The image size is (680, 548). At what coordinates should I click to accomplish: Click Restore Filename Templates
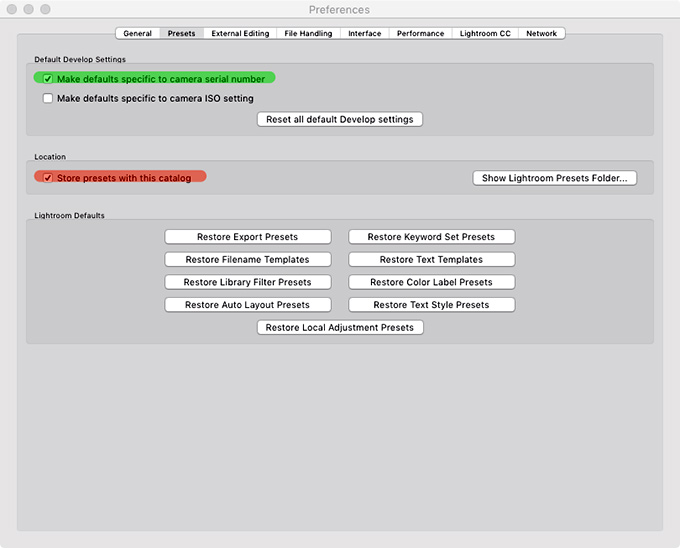(248, 259)
